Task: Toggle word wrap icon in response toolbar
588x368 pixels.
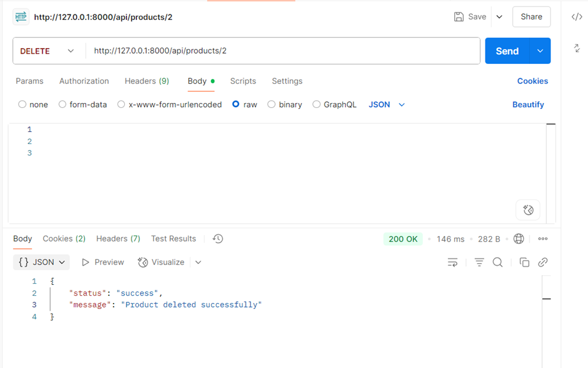Action: [x=452, y=262]
